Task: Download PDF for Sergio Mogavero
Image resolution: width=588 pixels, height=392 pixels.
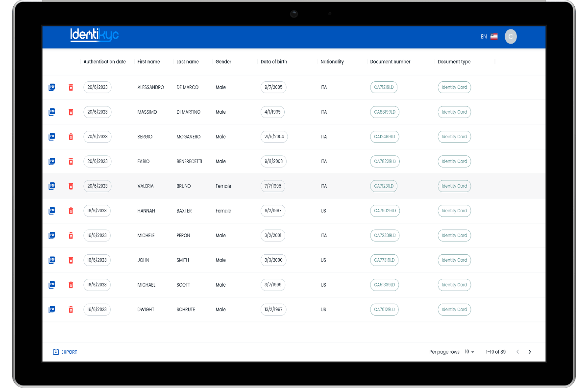Action: pyautogui.click(x=52, y=137)
